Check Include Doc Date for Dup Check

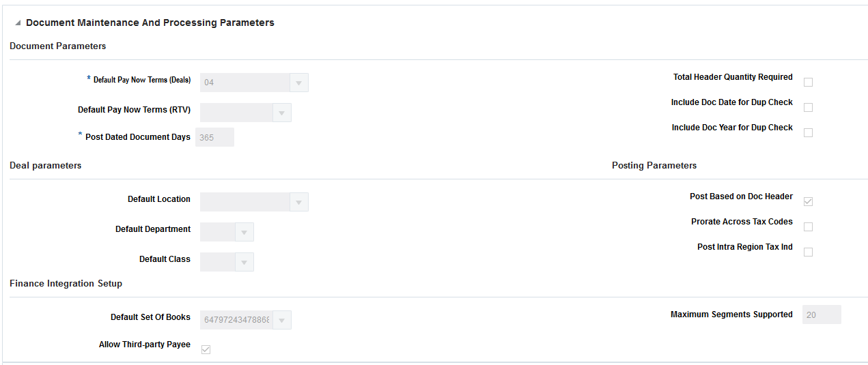(x=809, y=107)
